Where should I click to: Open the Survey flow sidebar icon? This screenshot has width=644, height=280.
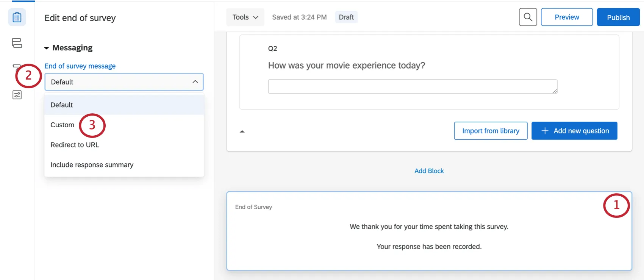17,43
